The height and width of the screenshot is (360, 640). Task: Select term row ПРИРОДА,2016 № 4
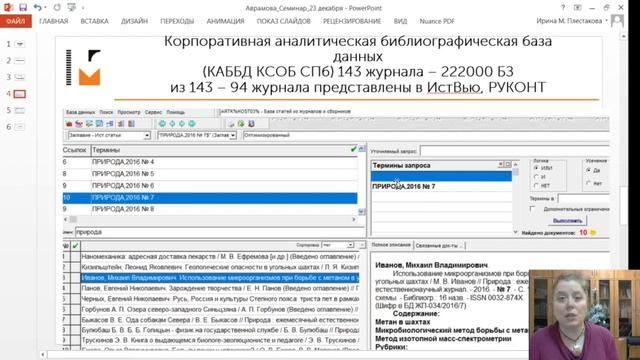coord(210,162)
